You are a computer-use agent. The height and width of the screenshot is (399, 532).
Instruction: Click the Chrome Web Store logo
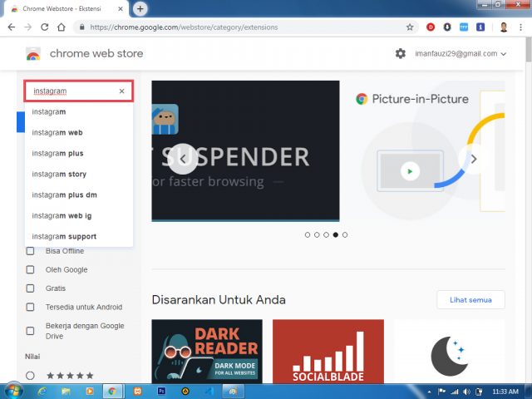point(33,53)
